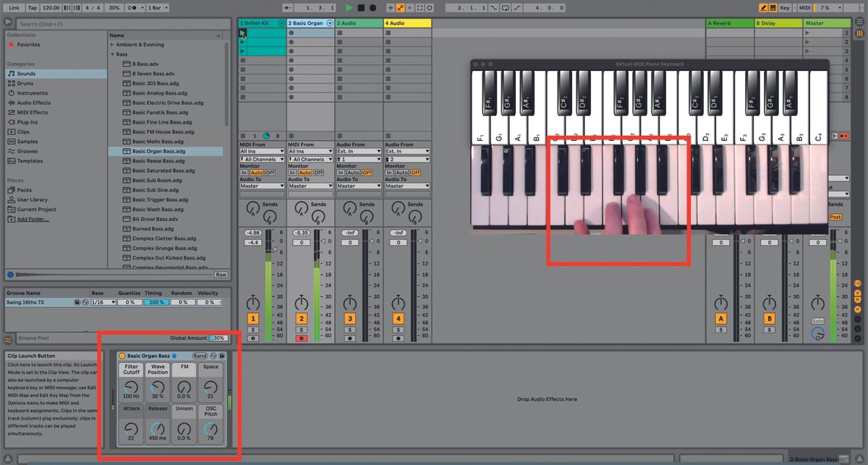This screenshot has width=868, height=465.
Task: Select Plug-Ins in browser categories
Action: click(x=27, y=122)
